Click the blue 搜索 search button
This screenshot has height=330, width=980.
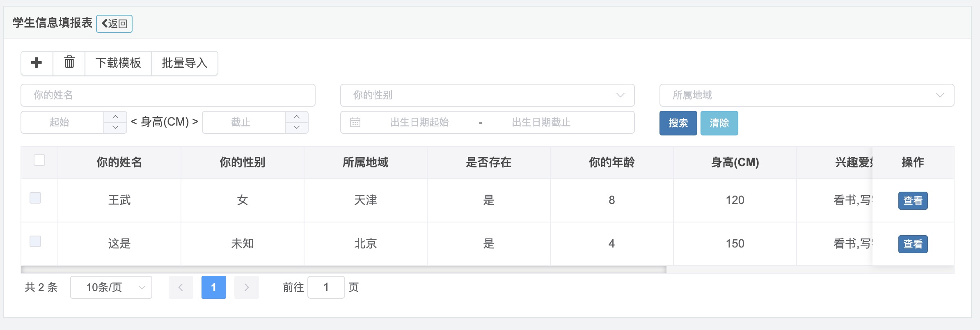pyautogui.click(x=678, y=123)
